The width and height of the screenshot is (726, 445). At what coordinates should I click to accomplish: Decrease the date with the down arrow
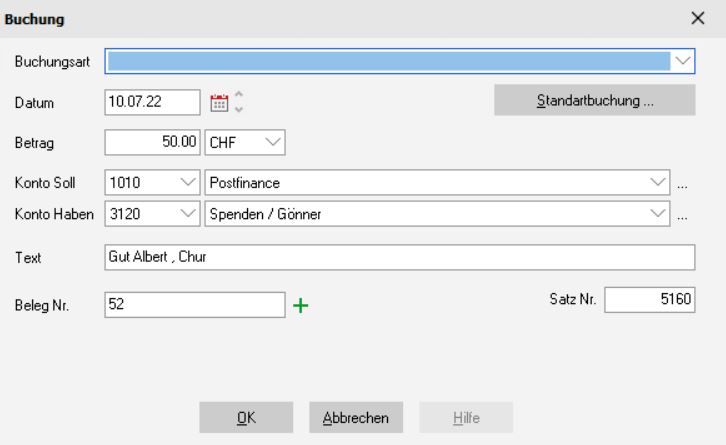click(x=238, y=108)
